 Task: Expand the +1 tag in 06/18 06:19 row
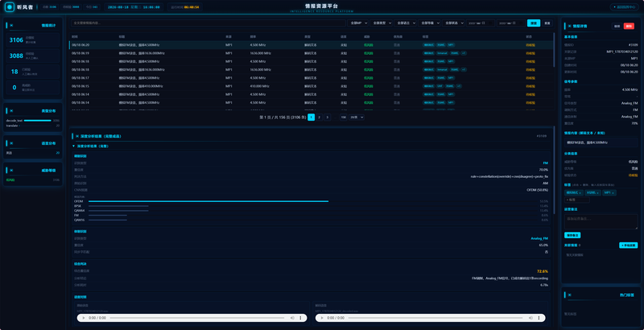pyautogui.click(x=464, y=53)
